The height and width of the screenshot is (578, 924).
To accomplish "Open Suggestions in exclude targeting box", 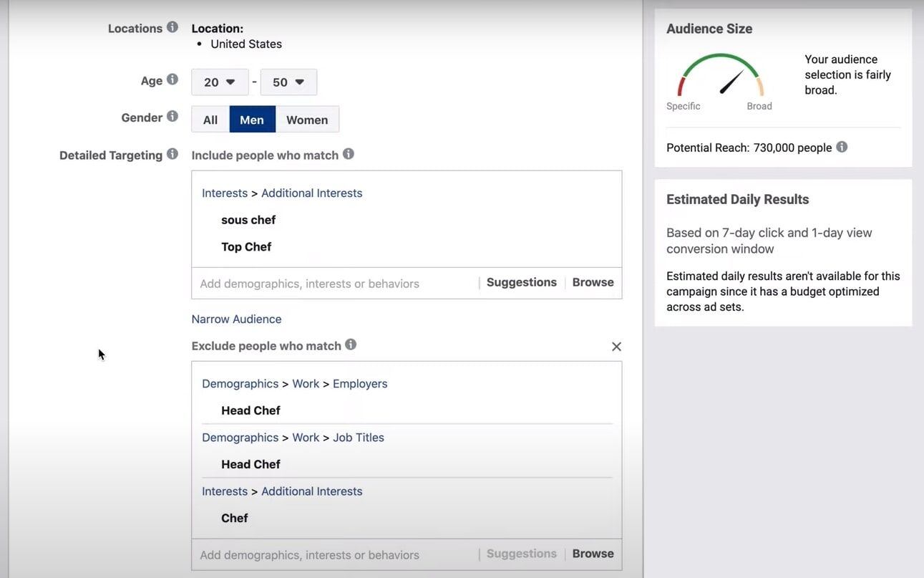I will [x=522, y=554].
